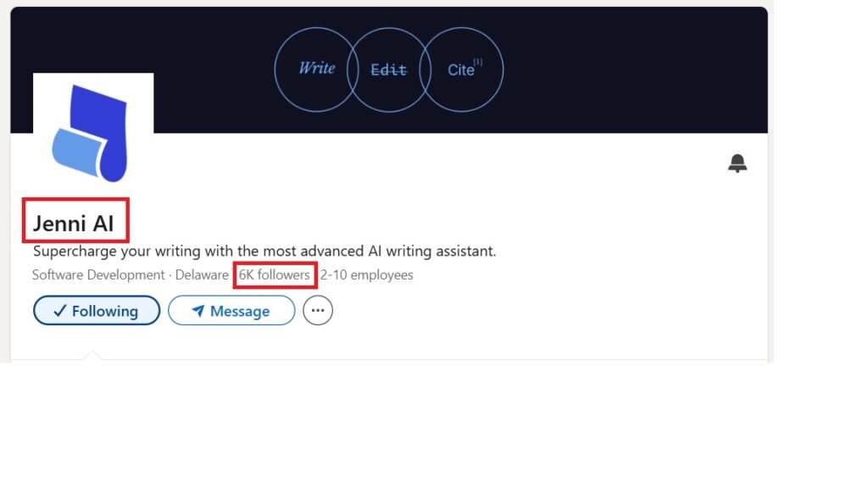This screenshot has width=868, height=488.
Task: Click the citation superscript beside Cite
Action: coord(478,62)
